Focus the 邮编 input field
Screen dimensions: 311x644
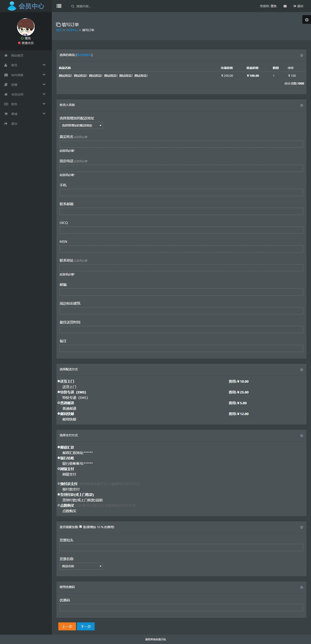[181, 292]
